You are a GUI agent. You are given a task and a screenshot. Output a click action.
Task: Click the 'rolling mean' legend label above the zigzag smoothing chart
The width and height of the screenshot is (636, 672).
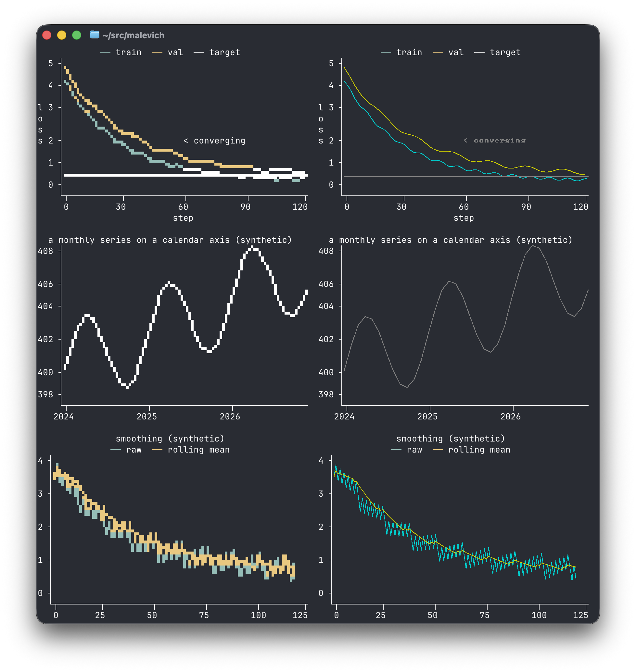pyautogui.click(x=479, y=450)
